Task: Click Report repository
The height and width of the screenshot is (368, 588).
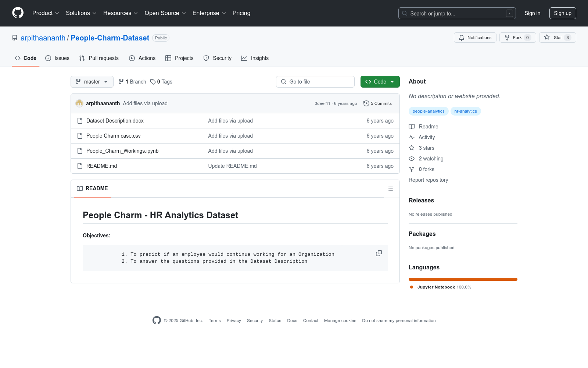Action: pos(429,180)
